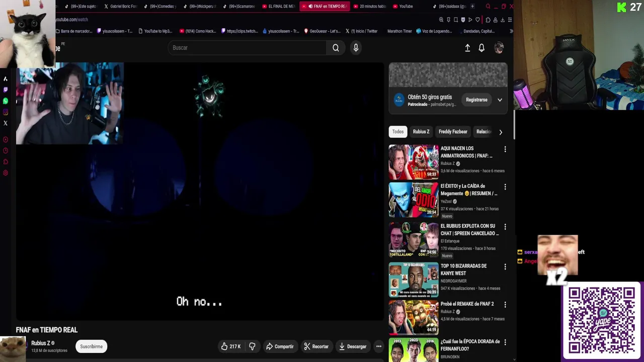Open the TOP 10 BIZARRADAS DE KANYE WEST thumbnail
This screenshot has width=644, height=362.
click(x=414, y=280)
